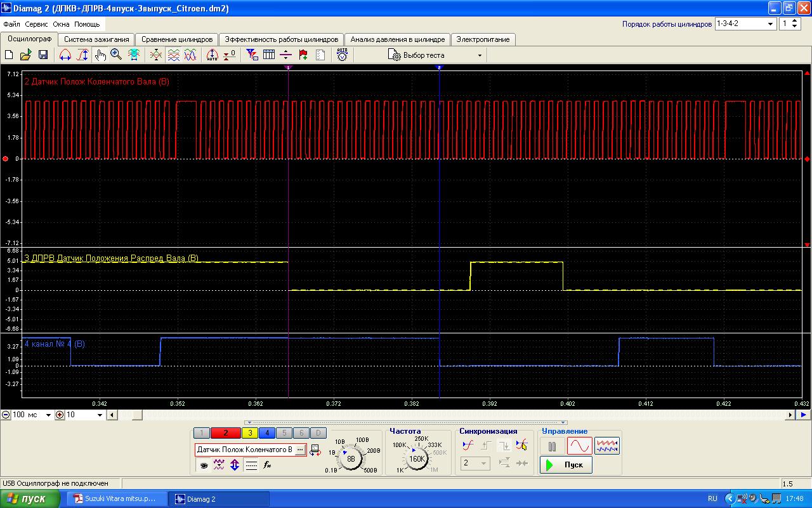Open Эффективность работы цилиндров tab
This screenshot has height=508, width=812.
click(282, 39)
